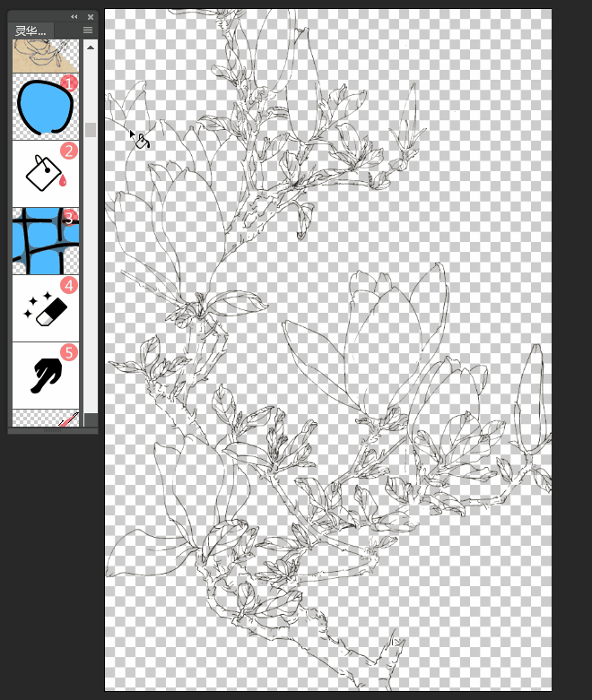Pick the blue grid gap-fill preset numbered 3

coord(46,241)
